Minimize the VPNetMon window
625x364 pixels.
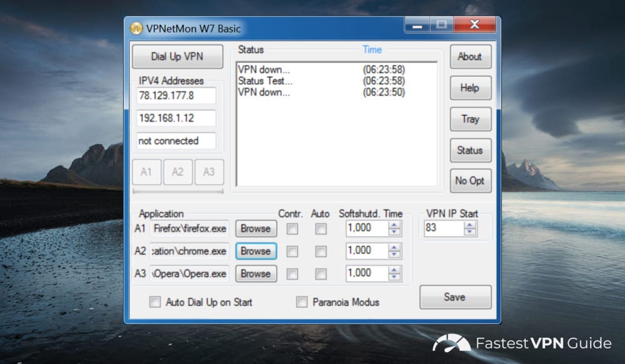tap(417, 25)
